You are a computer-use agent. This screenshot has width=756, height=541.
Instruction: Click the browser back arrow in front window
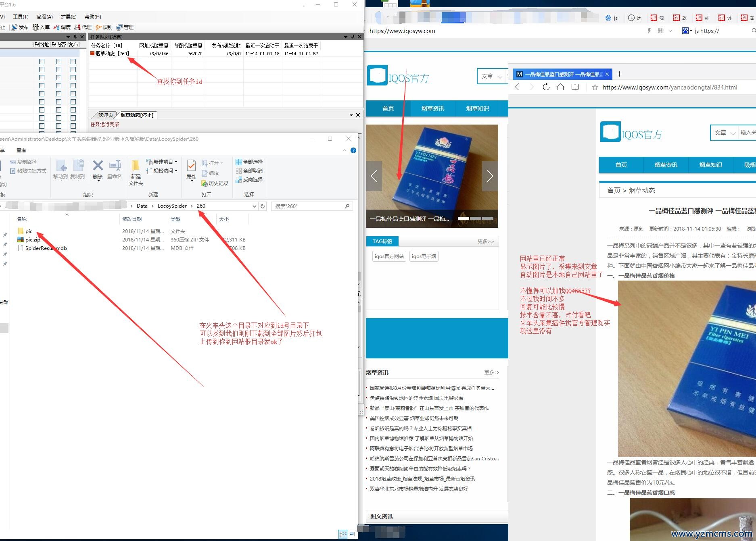coord(517,87)
